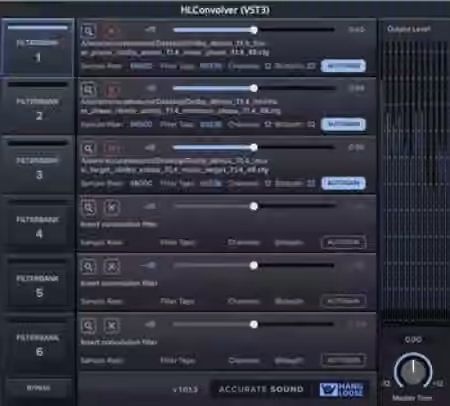Screen dimensions: 450x406
Task: Enable Autogain in the empty Filterbank 4 row
Action: tap(343, 242)
